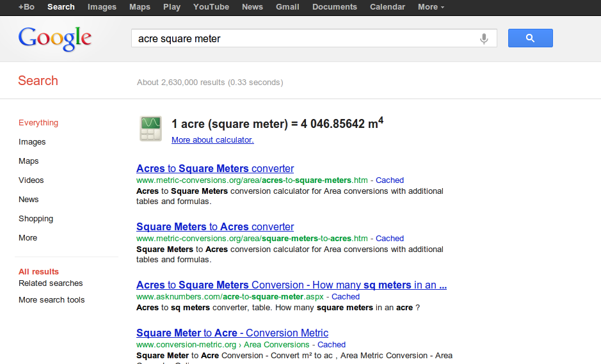
Task: Filter results by News in sidebar
Action: [x=29, y=199]
